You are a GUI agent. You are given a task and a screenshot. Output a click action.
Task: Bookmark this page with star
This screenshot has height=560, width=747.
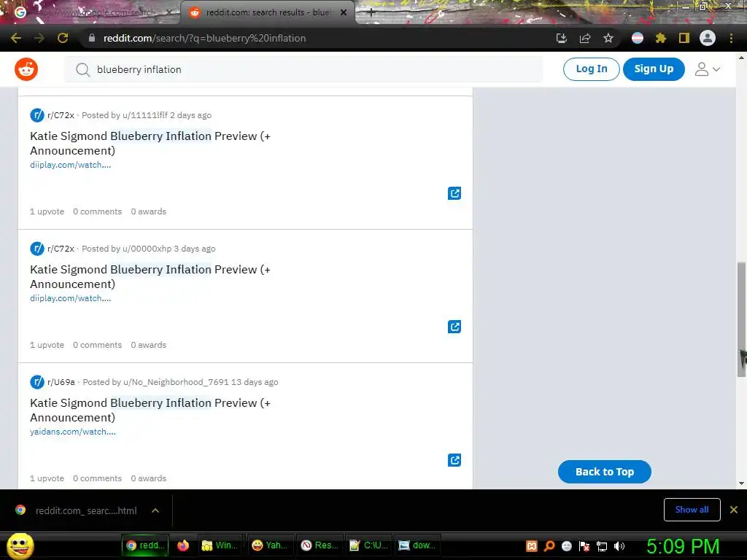coord(608,38)
